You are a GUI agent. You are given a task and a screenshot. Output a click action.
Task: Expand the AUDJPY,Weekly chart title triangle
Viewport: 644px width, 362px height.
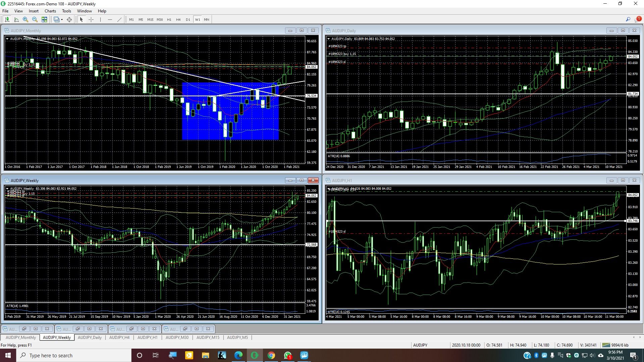pyautogui.click(x=7, y=189)
